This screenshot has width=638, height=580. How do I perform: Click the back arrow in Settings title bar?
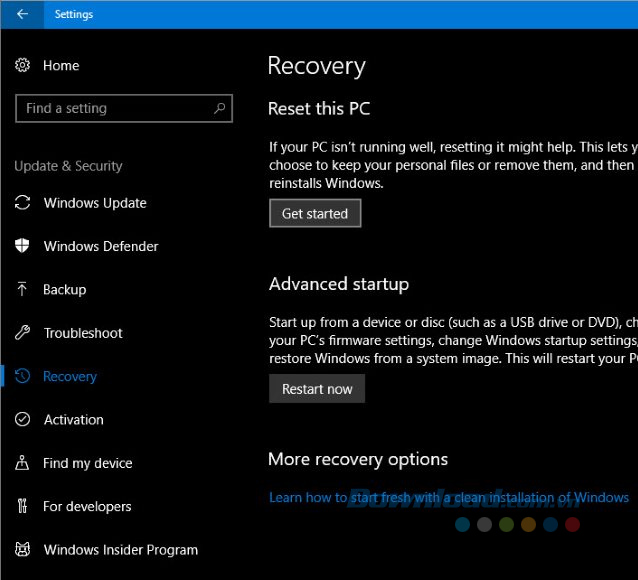point(22,14)
